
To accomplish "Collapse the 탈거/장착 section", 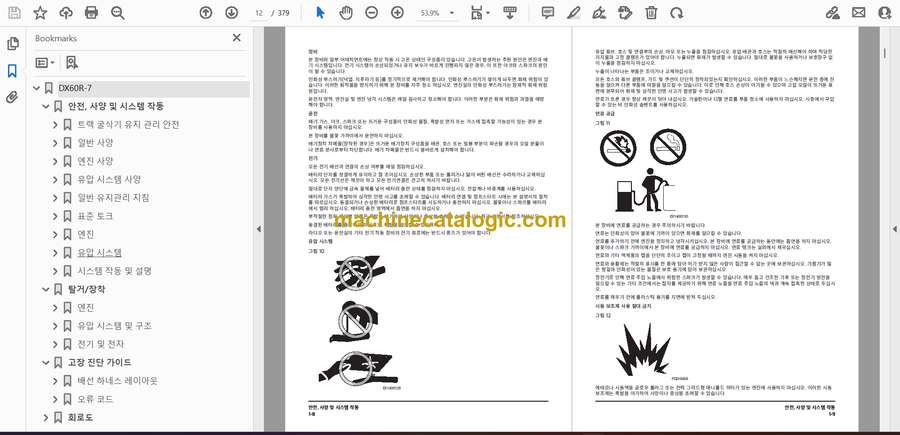I will 46,290.
